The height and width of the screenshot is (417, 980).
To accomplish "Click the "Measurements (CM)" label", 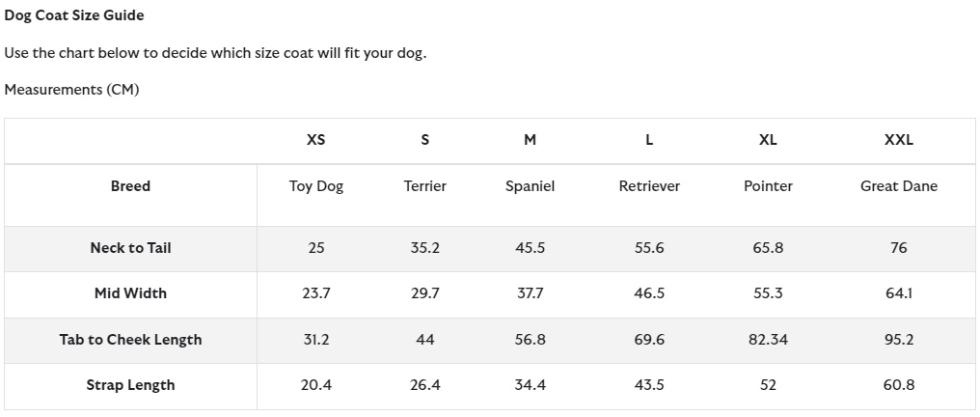I will [71, 90].
